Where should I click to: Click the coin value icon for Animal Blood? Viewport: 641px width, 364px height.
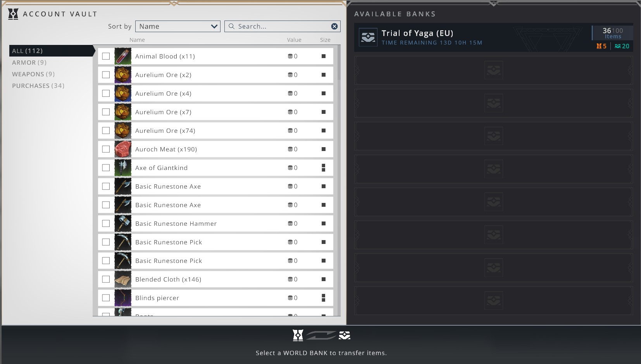(290, 56)
